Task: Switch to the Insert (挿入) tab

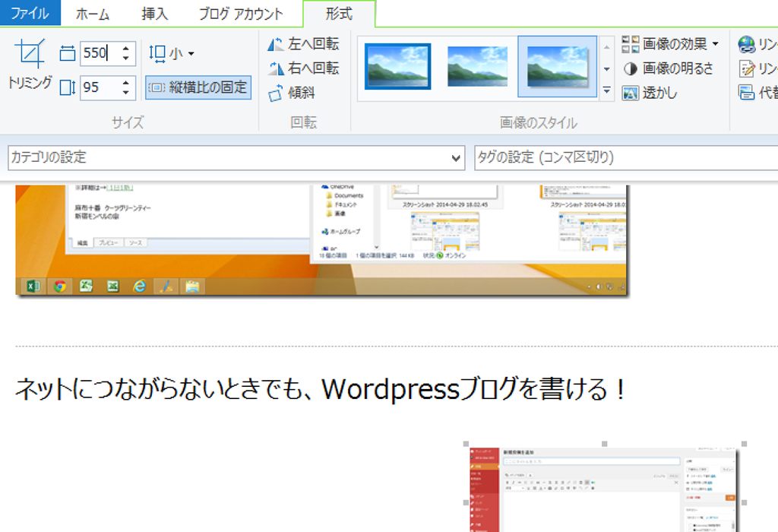Action: click(155, 14)
